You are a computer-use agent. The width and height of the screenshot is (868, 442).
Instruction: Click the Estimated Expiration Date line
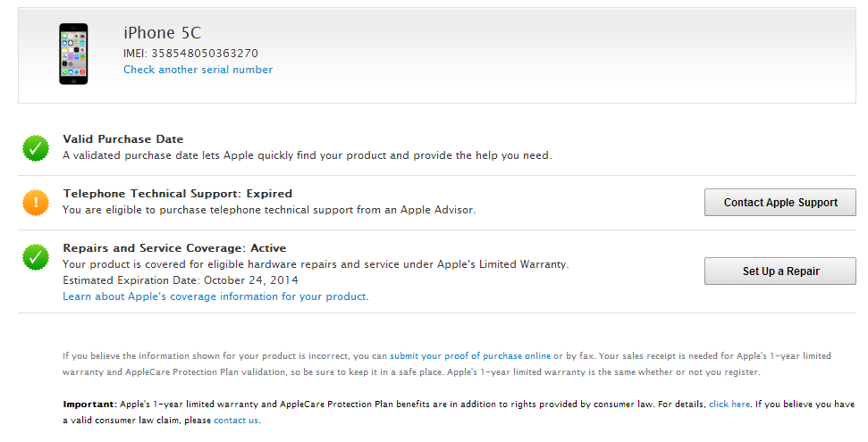pyautogui.click(x=180, y=280)
